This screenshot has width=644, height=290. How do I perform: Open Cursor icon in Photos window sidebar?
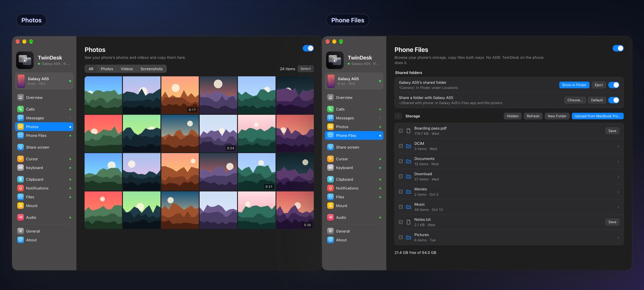[21, 159]
